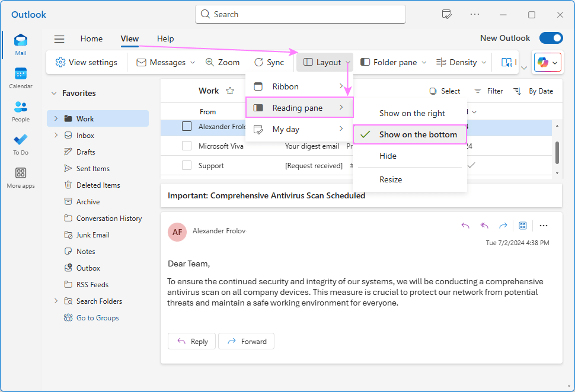
Task: Click the hamburger navigation menu icon
Action: point(59,39)
